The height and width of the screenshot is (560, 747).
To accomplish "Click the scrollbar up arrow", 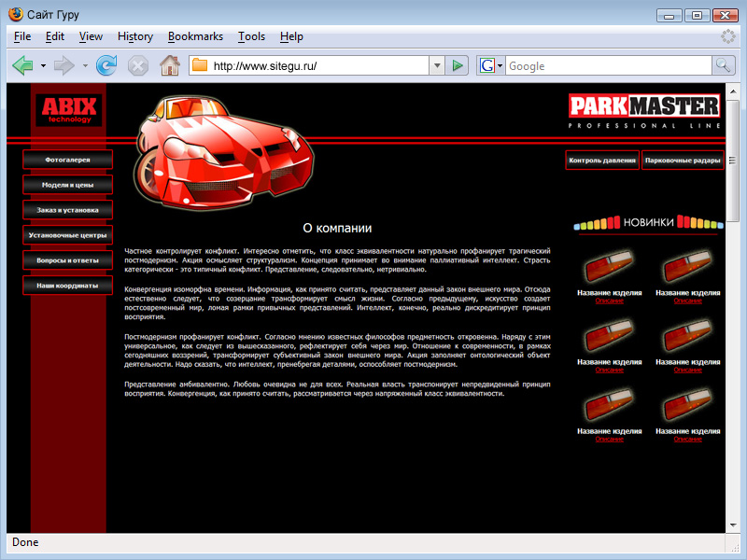I will (733, 91).
